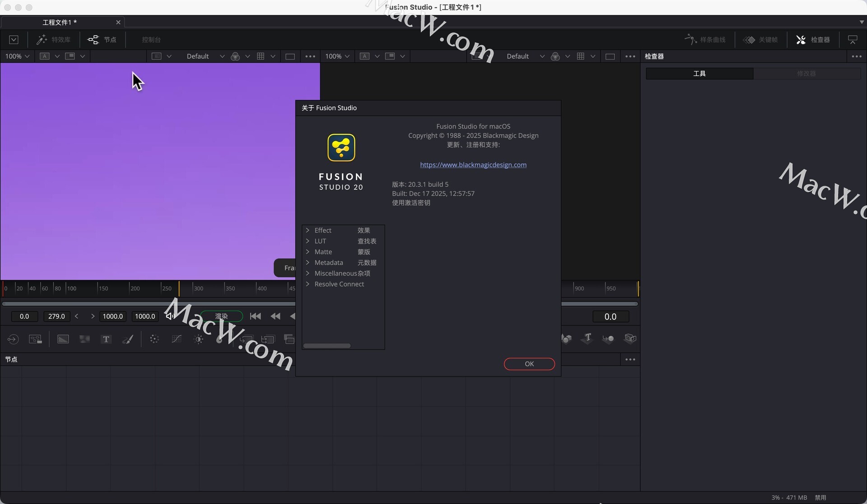Click the current frame field 279.0

[56, 316]
